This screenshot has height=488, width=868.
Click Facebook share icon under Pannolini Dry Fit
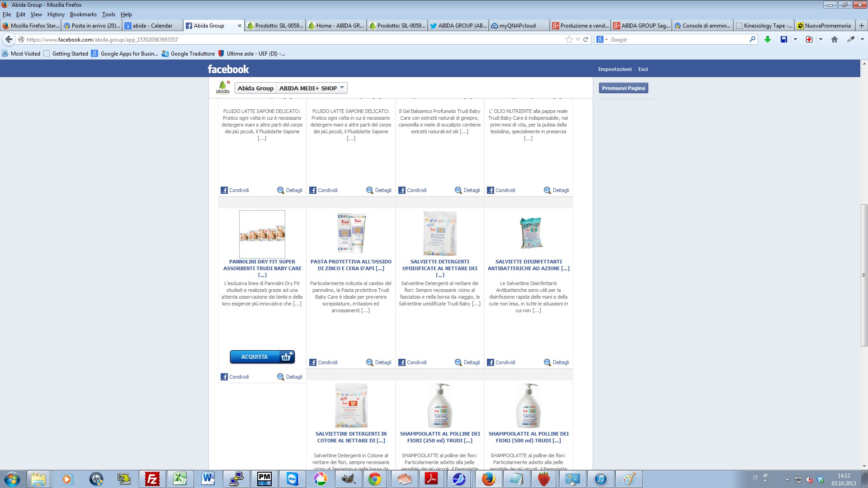pos(224,377)
